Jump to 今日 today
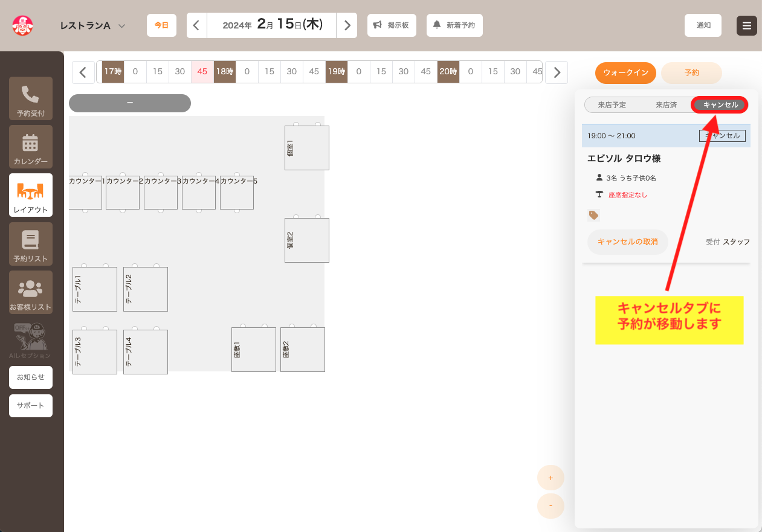This screenshot has width=762, height=532. [161, 25]
